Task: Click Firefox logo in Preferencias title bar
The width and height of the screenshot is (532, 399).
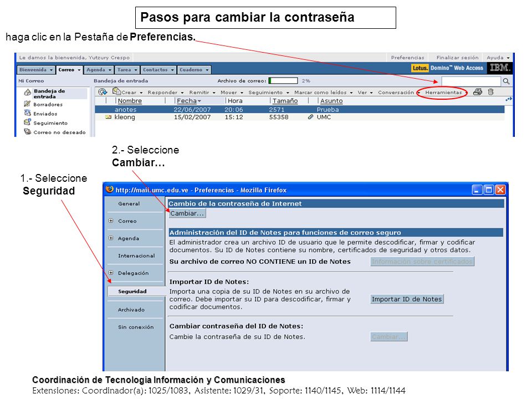Action: click(109, 190)
